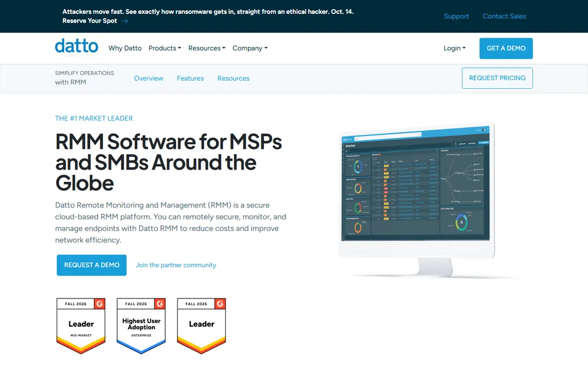Expand the Company dropdown menu
Viewport: 588px width, 368px height.
click(250, 48)
